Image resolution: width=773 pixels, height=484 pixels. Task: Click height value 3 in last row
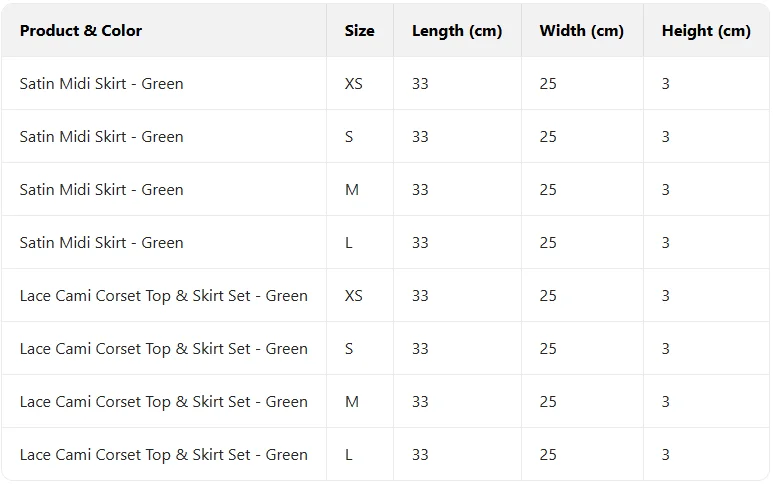coord(666,454)
